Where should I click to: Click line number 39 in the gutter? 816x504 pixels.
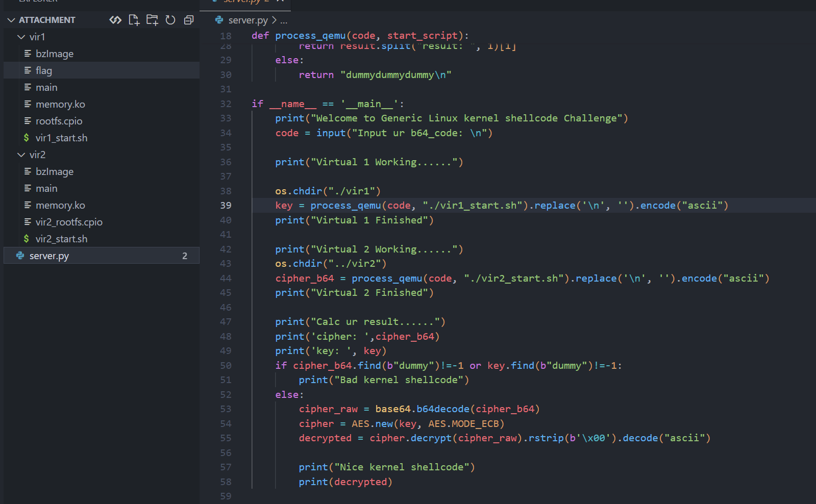[x=226, y=205]
